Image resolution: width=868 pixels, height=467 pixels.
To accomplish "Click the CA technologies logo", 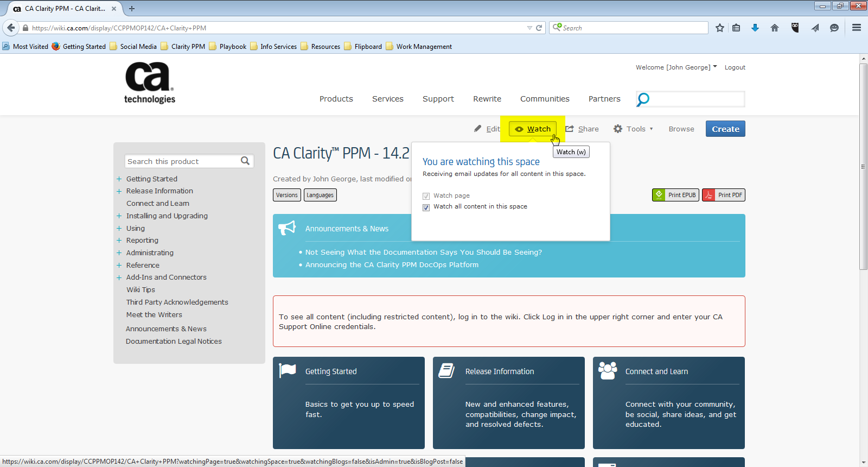I will tap(150, 83).
